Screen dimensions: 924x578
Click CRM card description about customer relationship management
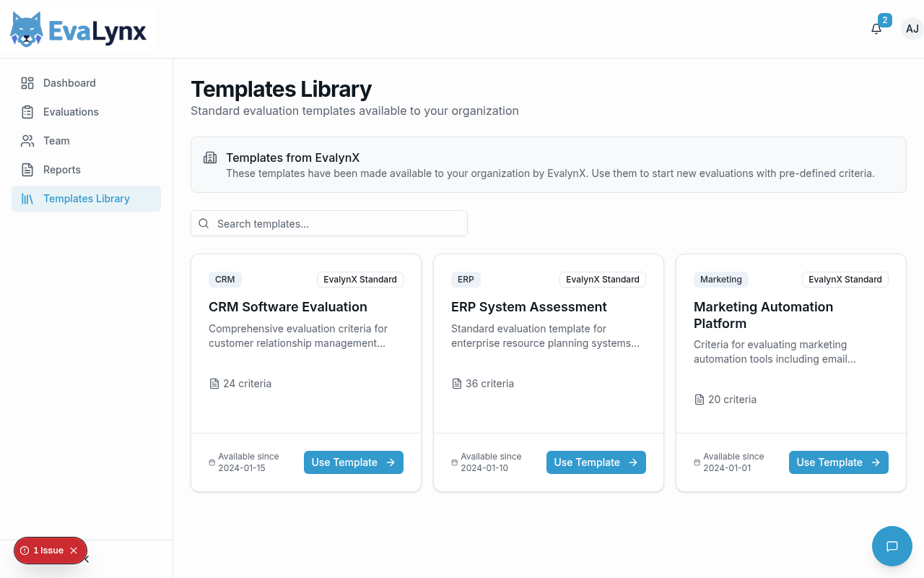(298, 336)
